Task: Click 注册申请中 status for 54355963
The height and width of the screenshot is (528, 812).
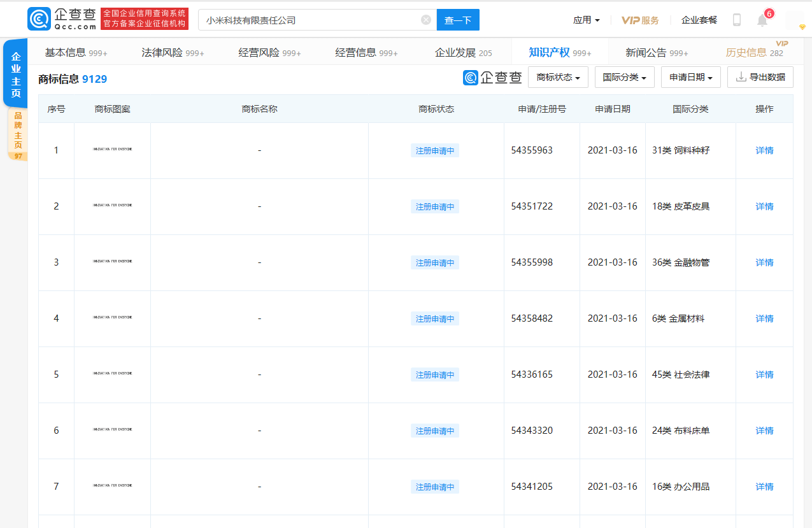Action: (x=435, y=151)
